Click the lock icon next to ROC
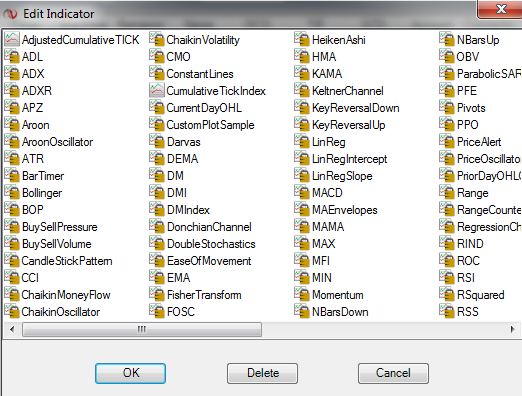The height and width of the screenshot is (396, 522). click(447, 260)
